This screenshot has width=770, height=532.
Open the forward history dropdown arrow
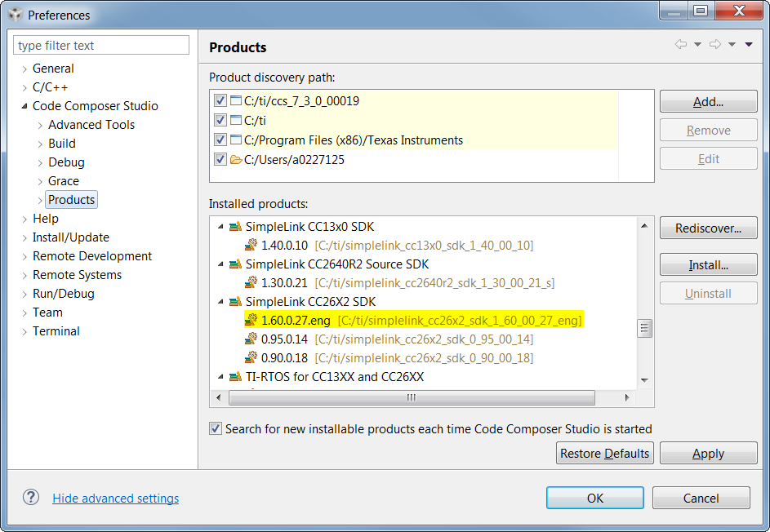732,45
